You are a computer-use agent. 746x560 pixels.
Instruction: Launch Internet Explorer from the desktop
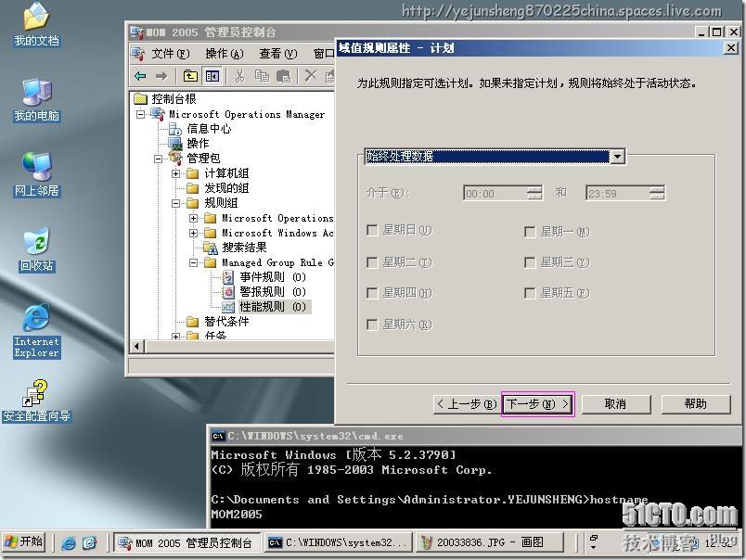point(36,331)
